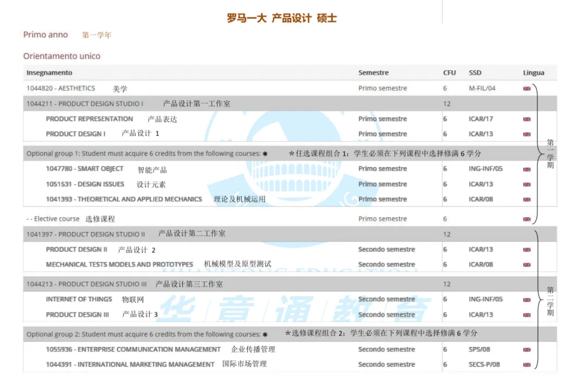Click the 12 CFU value for PRODUCT DESIGN STUDIO I
Image resolution: width=588 pixels, height=379 pixels.
446,103
